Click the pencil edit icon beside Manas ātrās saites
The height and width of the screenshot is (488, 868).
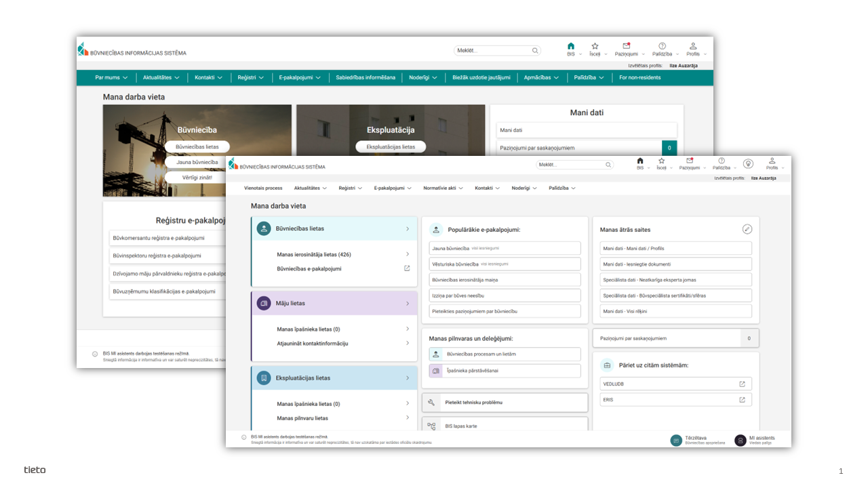coord(747,229)
